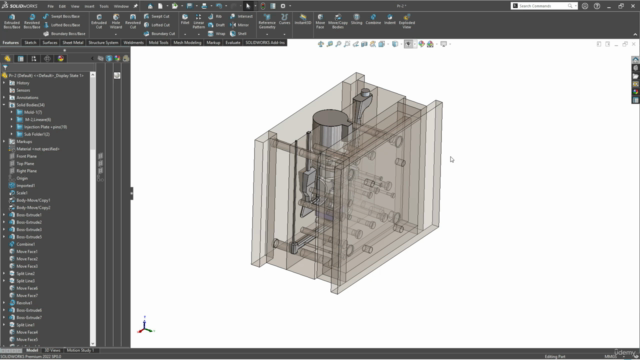This screenshot has height=360, width=640.
Task: Open the Hole Wizard tool
Action: (x=116, y=21)
